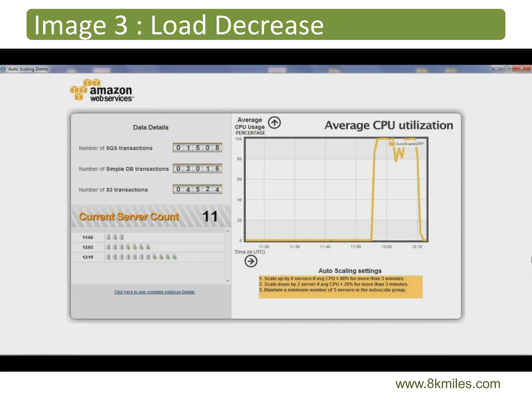Click the right-arrow icon below Time (in UTC)
Viewport: 532px width, 399px height.
[251, 261]
